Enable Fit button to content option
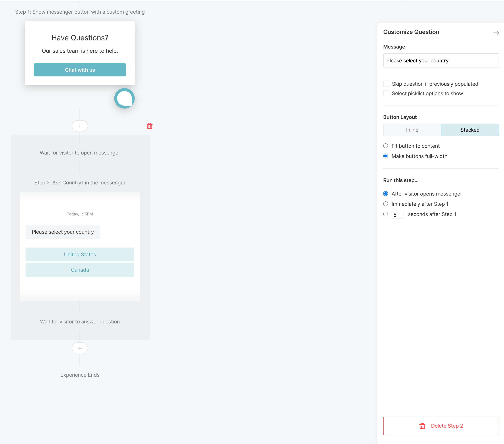The image size is (504, 444). [x=385, y=146]
